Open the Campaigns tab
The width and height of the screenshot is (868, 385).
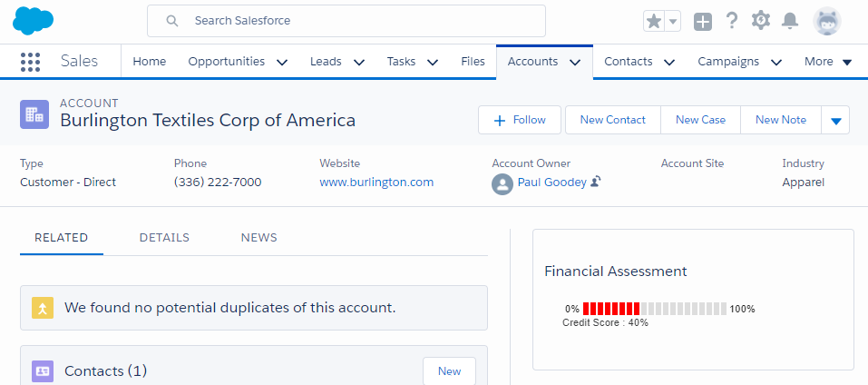tap(728, 62)
